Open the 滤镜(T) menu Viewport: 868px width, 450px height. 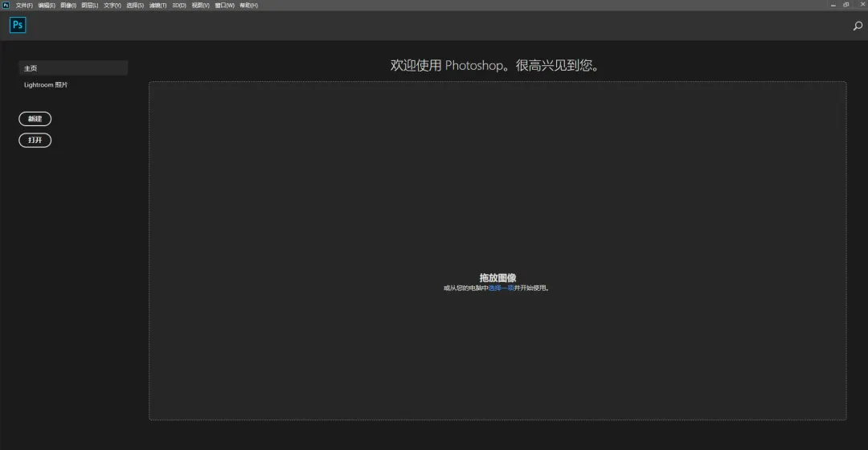158,5
